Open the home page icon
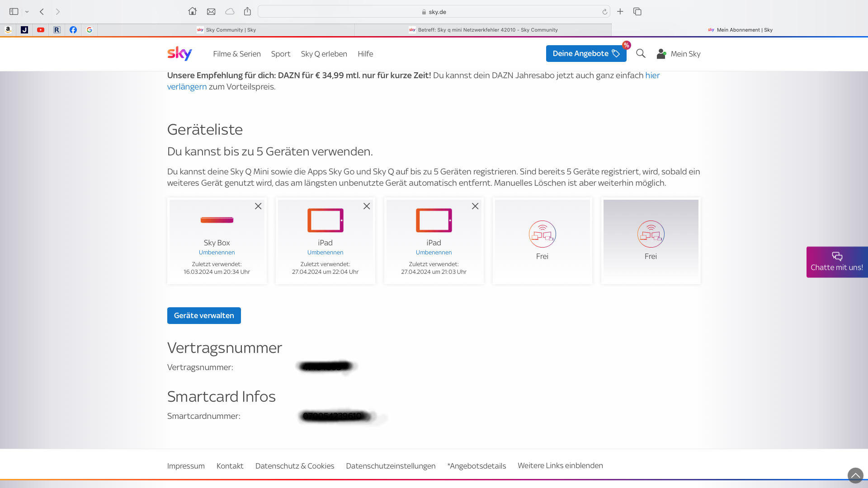 [193, 11]
